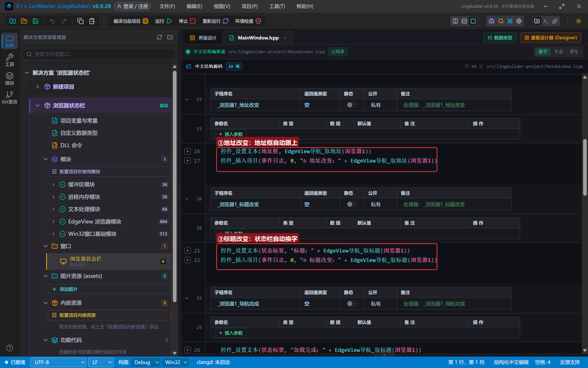Select the split-vertical layout icon
Screen dimensions: 588x368
pos(455,21)
